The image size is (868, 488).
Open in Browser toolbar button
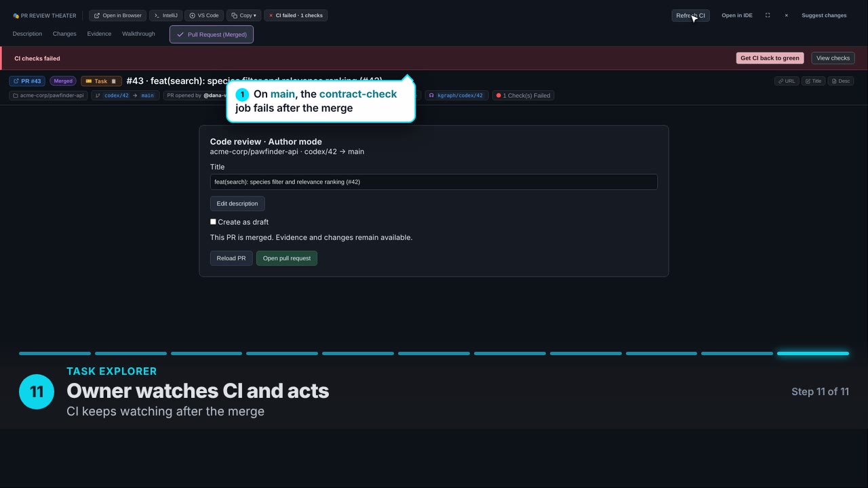(x=117, y=16)
